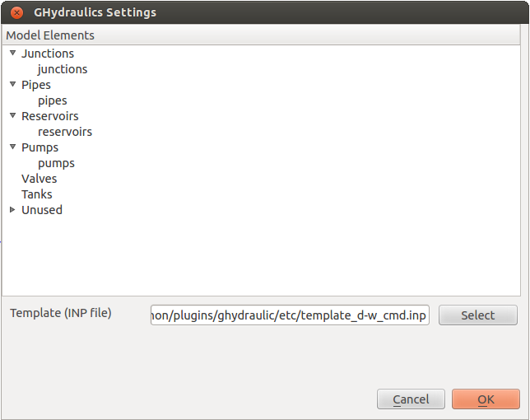Select the pipes layer item

(53, 100)
